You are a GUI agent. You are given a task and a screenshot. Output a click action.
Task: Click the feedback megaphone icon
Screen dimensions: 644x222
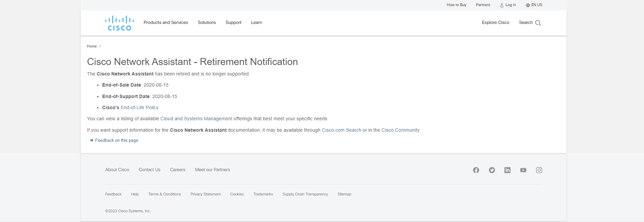[x=91, y=140]
